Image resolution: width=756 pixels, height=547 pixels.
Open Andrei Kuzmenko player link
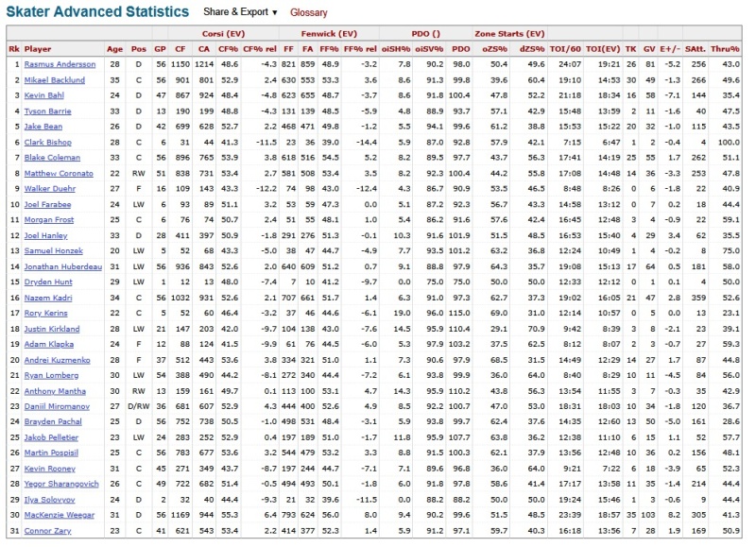pos(57,360)
